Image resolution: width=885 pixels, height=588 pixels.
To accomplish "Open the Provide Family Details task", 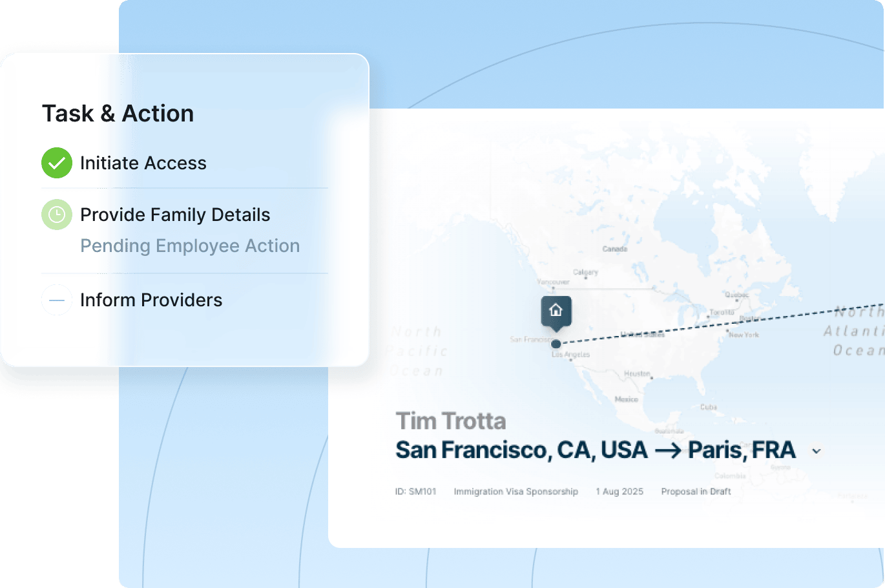I will 175,215.
